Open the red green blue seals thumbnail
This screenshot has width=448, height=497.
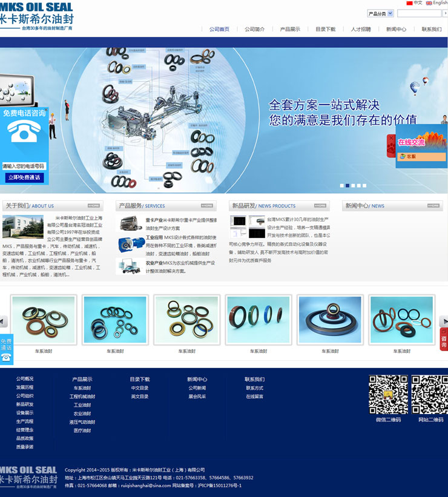pyautogui.click(x=259, y=320)
